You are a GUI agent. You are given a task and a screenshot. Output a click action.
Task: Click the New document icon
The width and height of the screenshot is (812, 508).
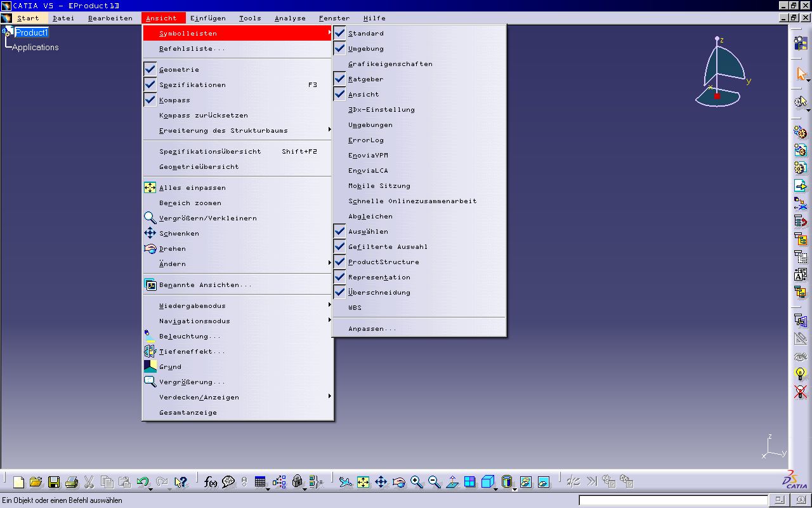click(x=18, y=482)
